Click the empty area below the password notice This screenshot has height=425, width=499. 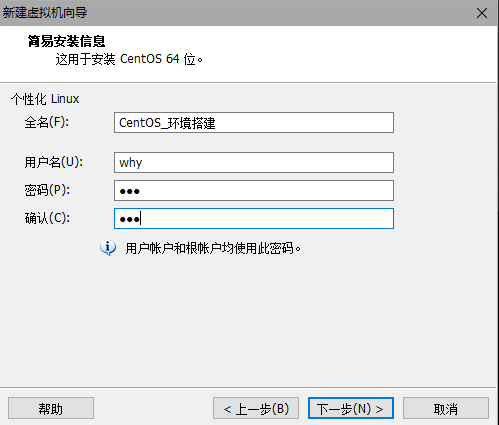[248, 320]
